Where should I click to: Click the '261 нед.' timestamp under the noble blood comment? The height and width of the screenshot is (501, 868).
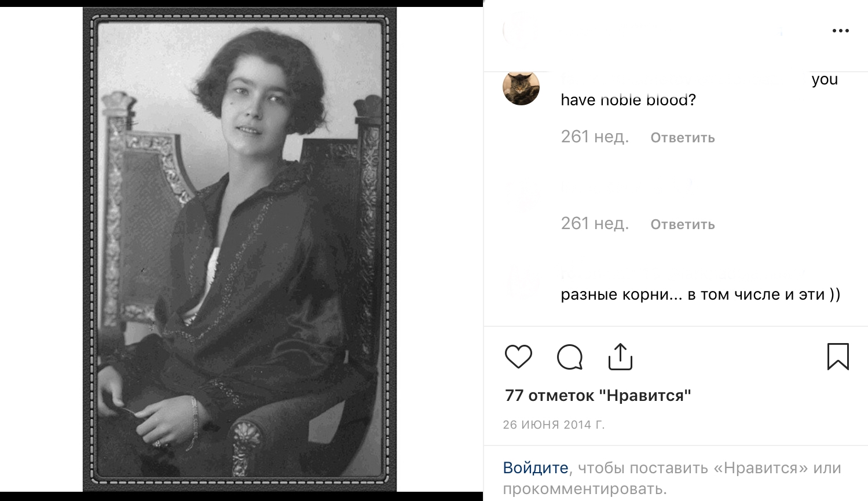pos(595,137)
